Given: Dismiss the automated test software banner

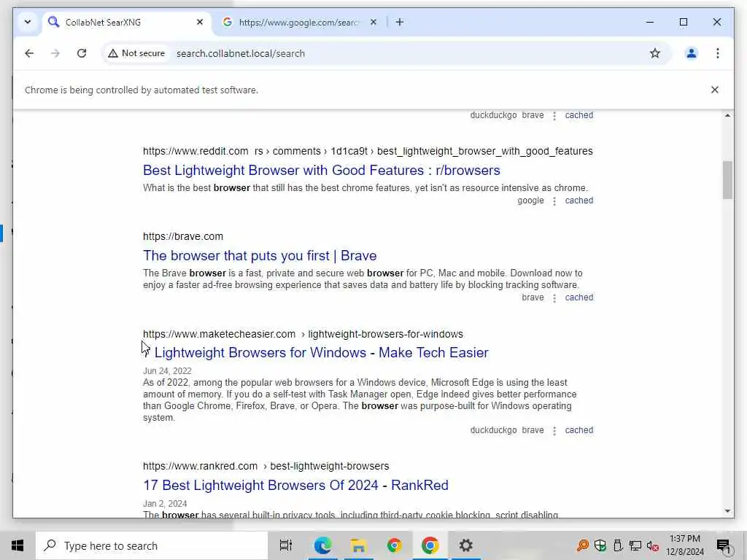Looking at the screenshot, I should click(x=715, y=90).
